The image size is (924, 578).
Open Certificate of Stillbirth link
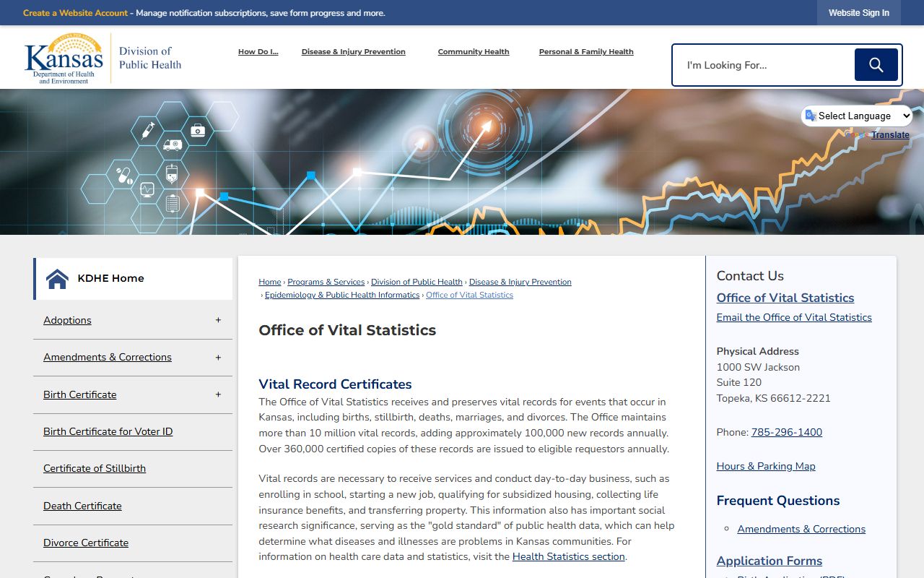coord(95,468)
